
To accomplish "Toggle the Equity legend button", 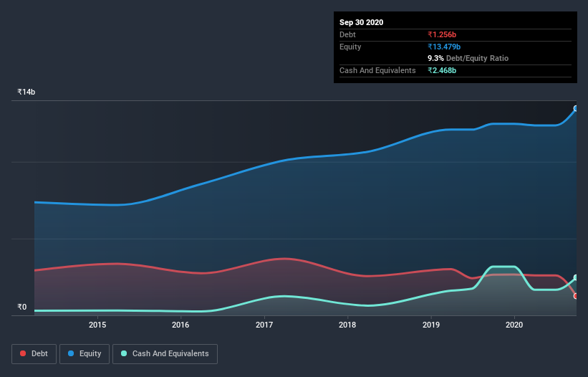I will (85, 354).
